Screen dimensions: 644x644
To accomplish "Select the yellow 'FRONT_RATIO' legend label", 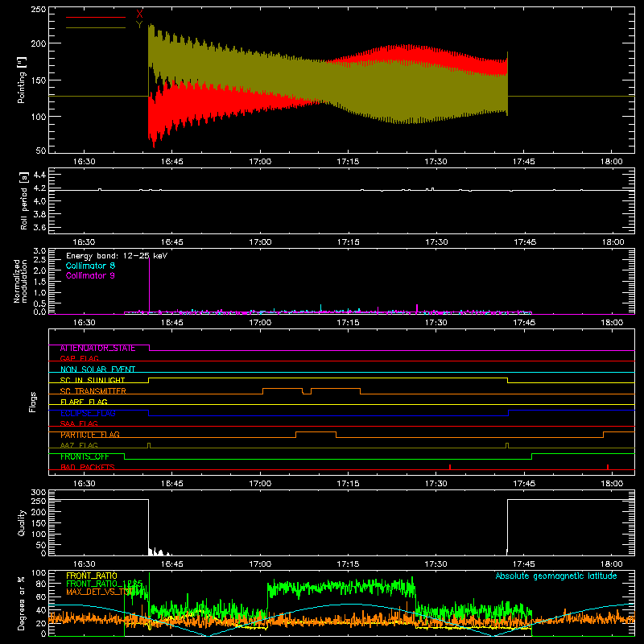I will coord(92,576).
